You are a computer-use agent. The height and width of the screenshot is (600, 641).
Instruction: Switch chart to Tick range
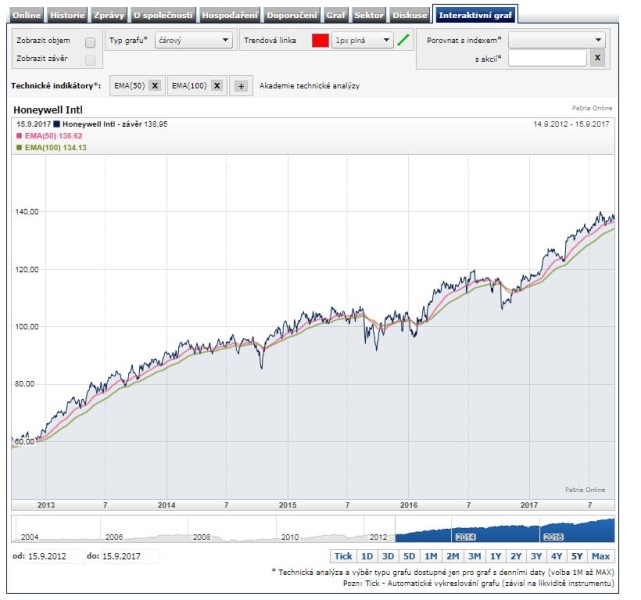(343, 556)
